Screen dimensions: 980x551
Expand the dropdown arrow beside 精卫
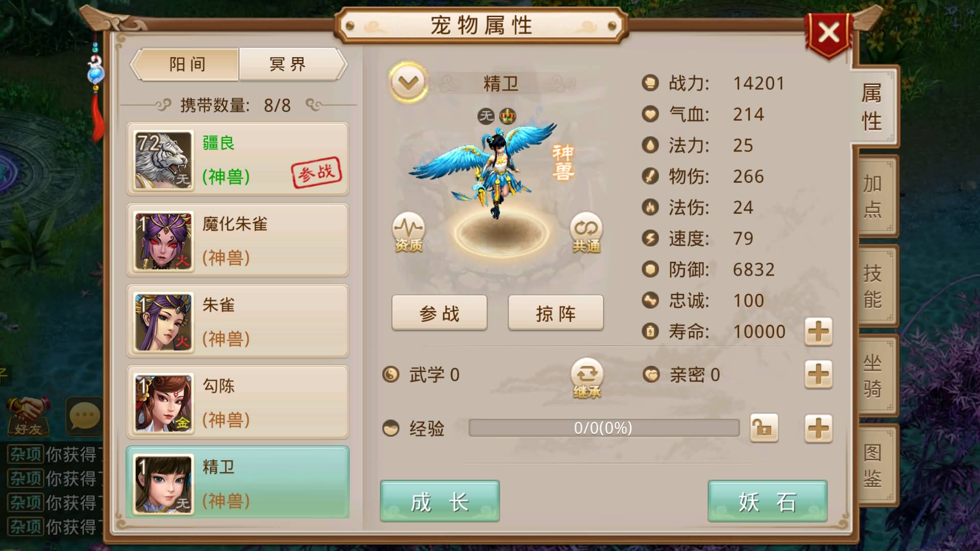408,82
